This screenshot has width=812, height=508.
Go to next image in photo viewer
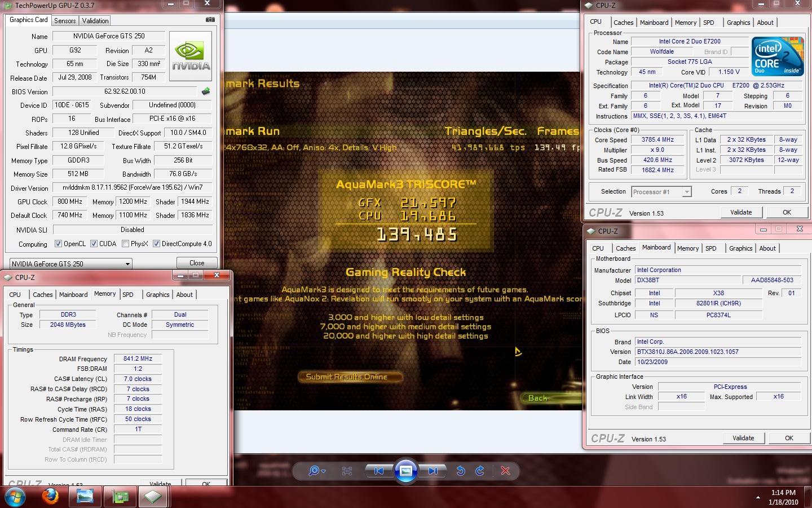coord(433,471)
